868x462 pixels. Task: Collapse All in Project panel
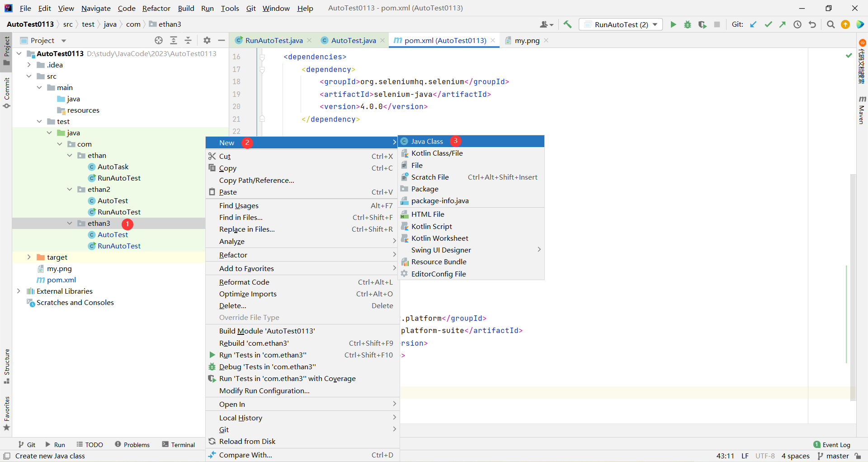click(x=188, y=40)
